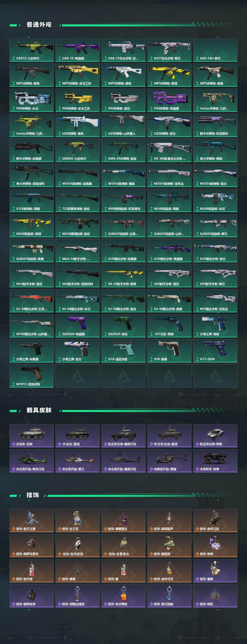Click the 全地形车-纷争 ATV skin
Image resolution: width=247 pixels, height=644 pixels.
[x=215, y=461]
